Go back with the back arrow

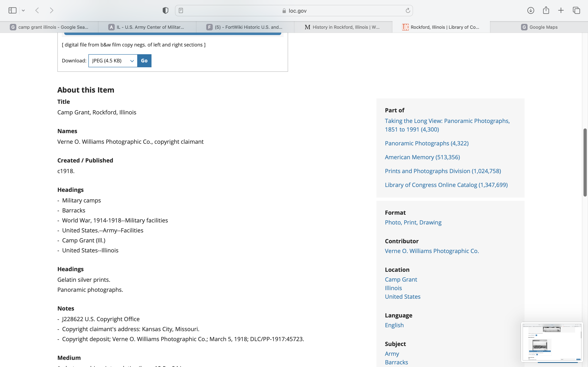37,10
